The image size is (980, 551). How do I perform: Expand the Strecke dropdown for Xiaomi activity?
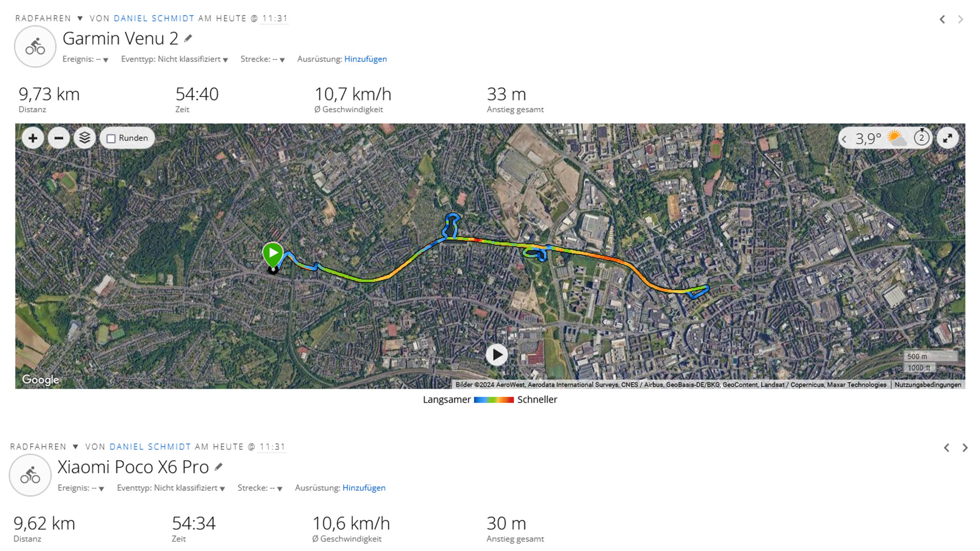(x=260, y=488)
